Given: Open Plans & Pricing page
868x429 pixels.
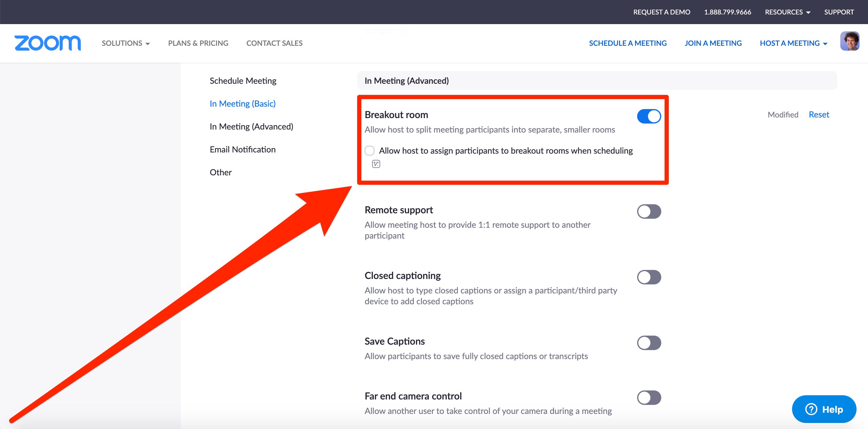Looking at the screenshot, I should click(x=198, y=43).
